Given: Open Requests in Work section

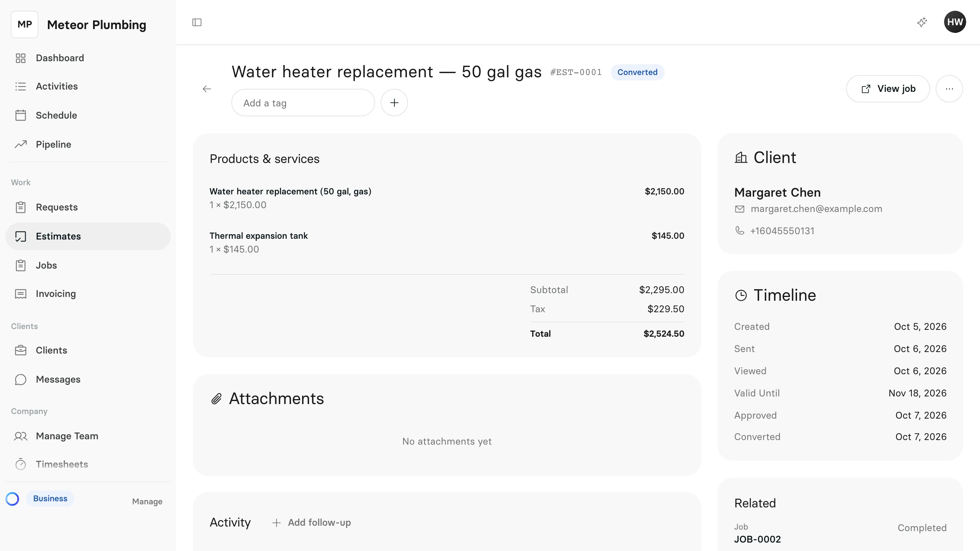Looking at the screenshot, I should pyautogui.click(x=88, y=207).
